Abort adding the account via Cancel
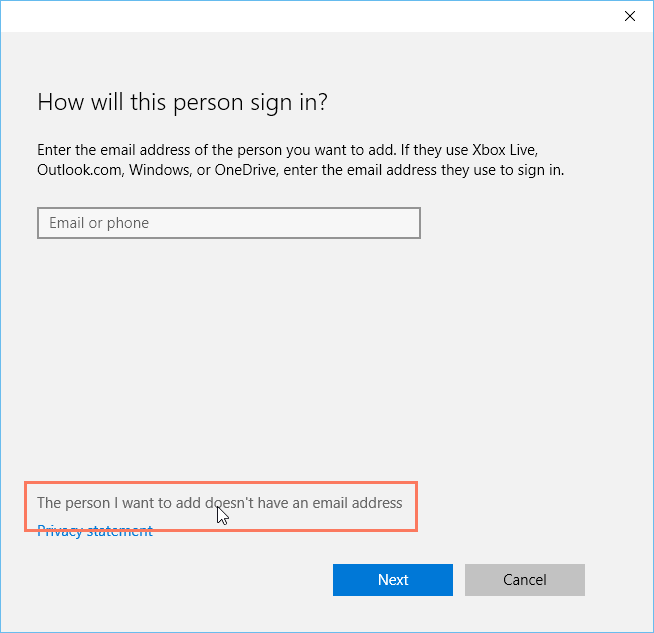654x633 pixels. coord(524,580)
